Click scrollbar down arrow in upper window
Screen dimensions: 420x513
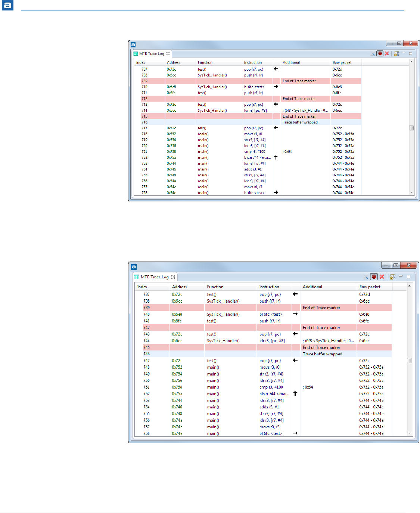[x=411, y=192]
